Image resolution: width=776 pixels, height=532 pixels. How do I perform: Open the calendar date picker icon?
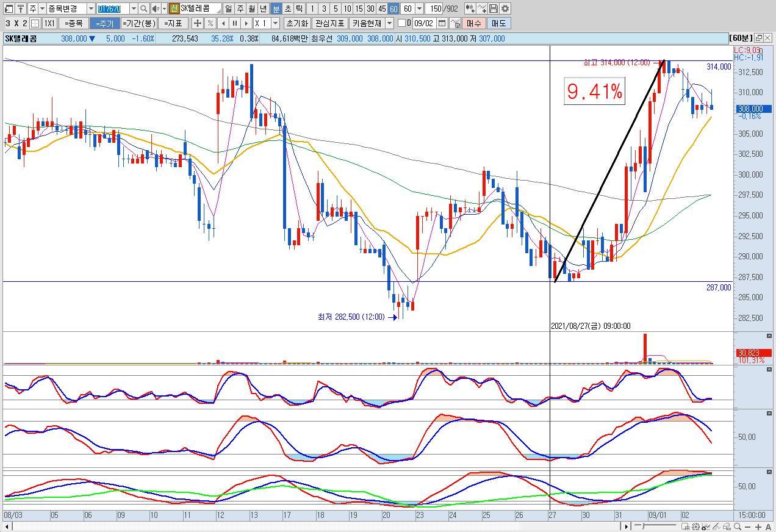pyautogui.click(x=442, y=23)
